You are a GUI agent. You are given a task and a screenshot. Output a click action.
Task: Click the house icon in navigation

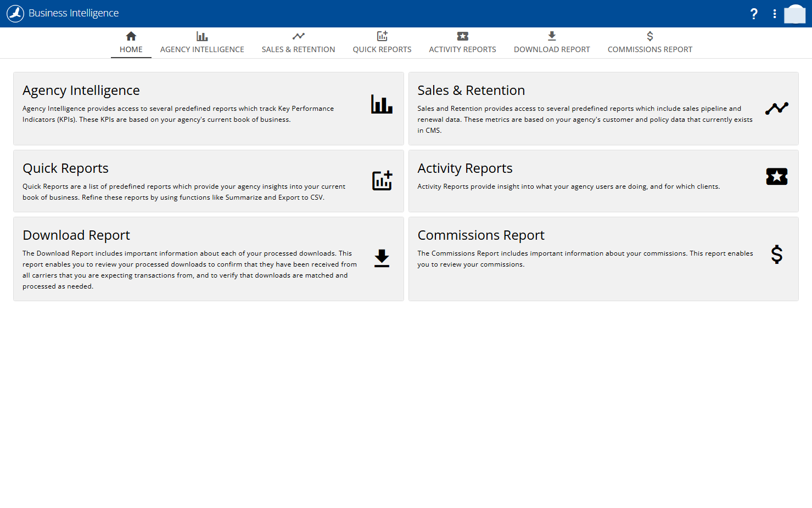click(131, 36)
